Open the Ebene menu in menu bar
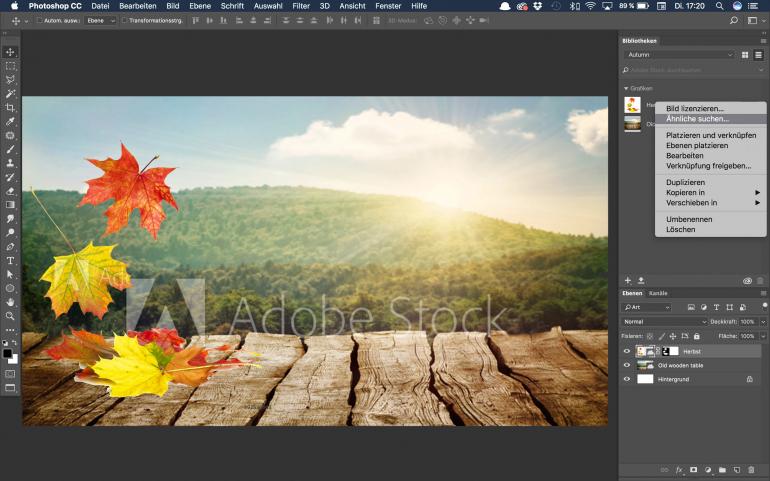This screenshot has width=770, height=481. tap(200, 6)
